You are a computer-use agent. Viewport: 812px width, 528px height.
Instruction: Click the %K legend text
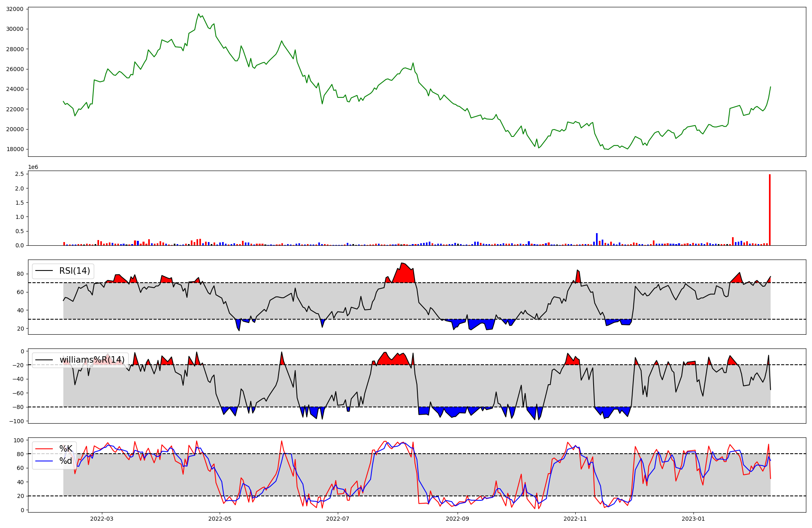[66, 449]
